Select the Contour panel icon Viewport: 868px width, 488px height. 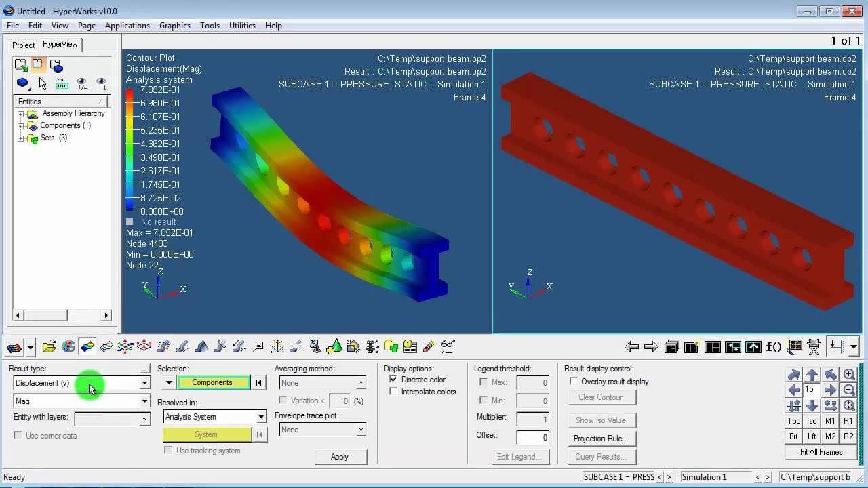pos(87,346)
